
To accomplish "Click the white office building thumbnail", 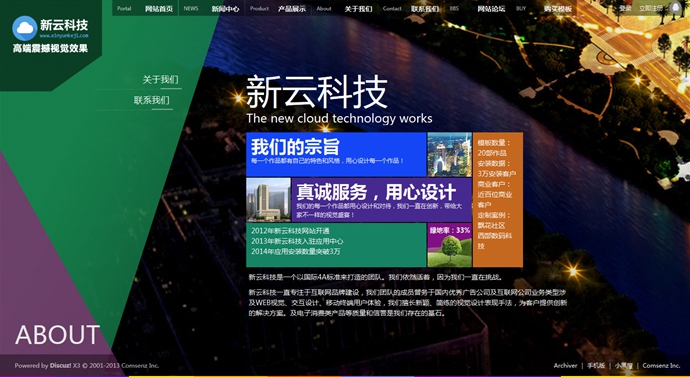I will [x=268, y=199].
